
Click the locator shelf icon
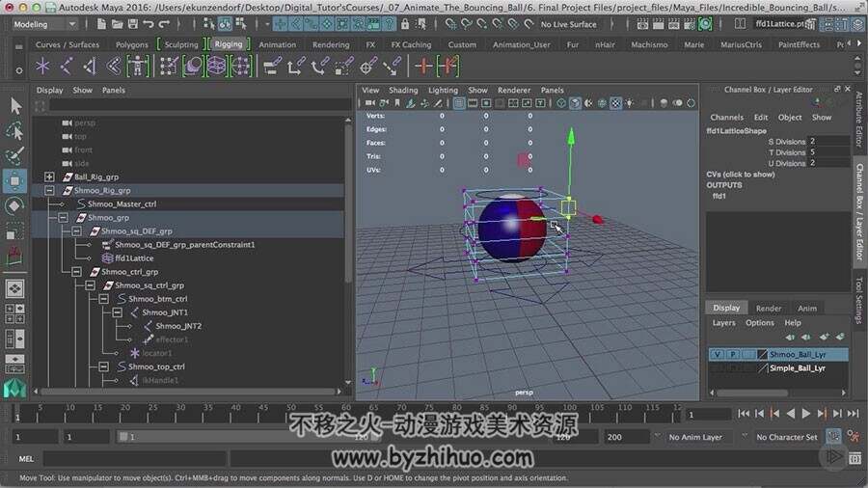point(42,67)
